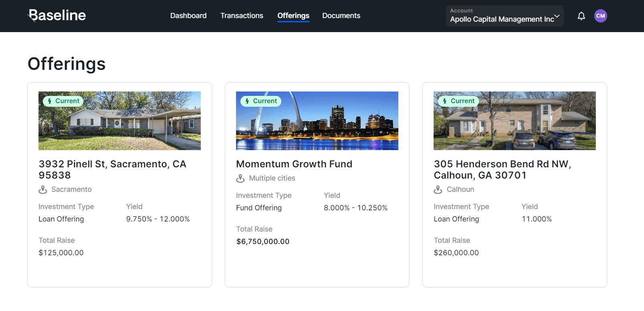Click the Current badge on Sacramento property
The width and height of the screenshot is (644, 311).
(x=63, y=101)
